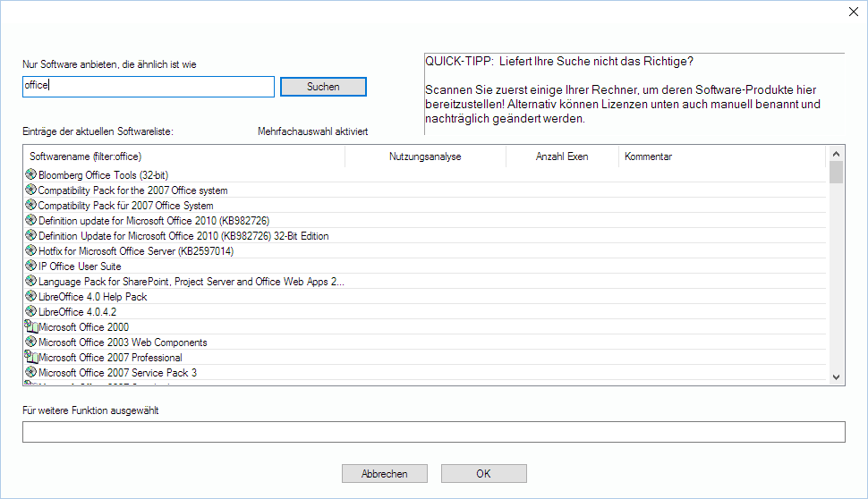Close the dialog with the X button

tap(854, 12)
